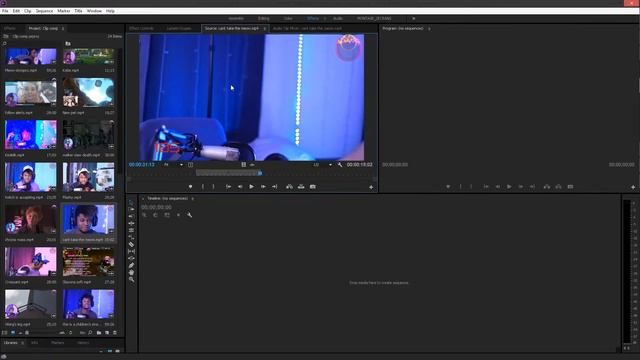640x360 pixels.
Task: Click the Insert button in Source monitor
Action: (289, 187)
